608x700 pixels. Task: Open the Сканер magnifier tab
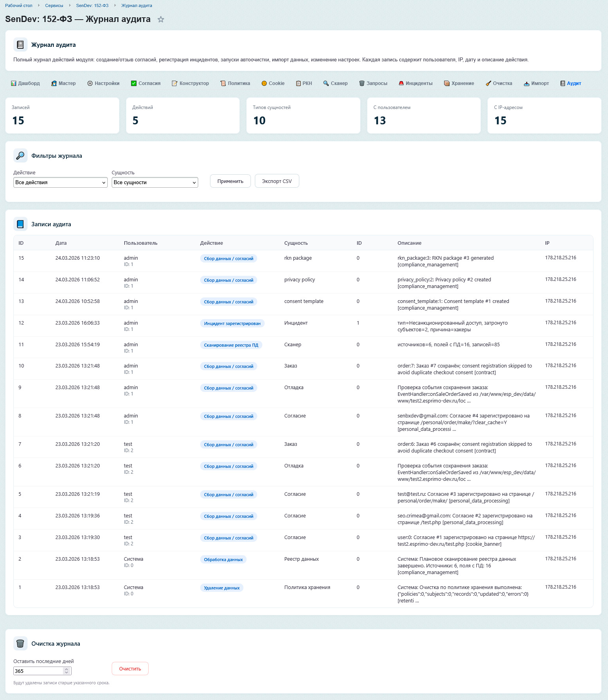point(335,83)
